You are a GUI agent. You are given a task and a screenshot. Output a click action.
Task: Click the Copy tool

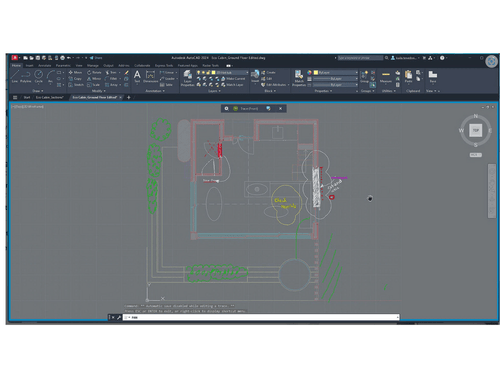(x=75, y=79)
